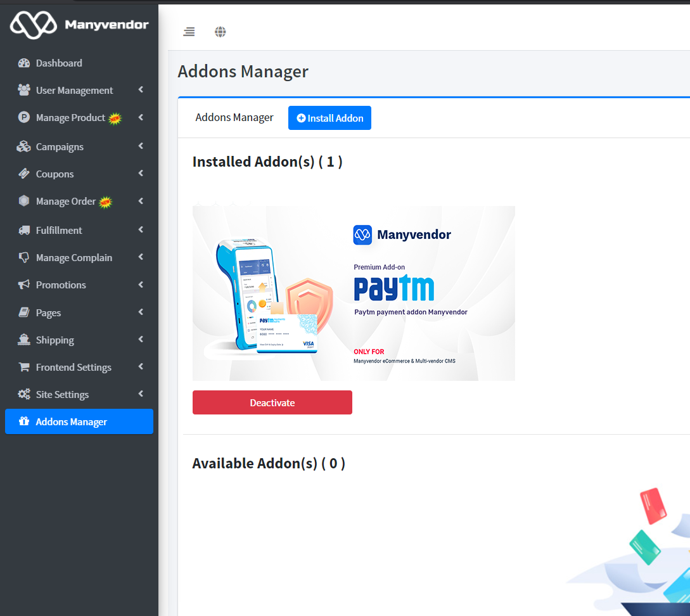Click the Addons Manager card header label
The width and height of the screenshot is (690, 616).
click(234, 117)
